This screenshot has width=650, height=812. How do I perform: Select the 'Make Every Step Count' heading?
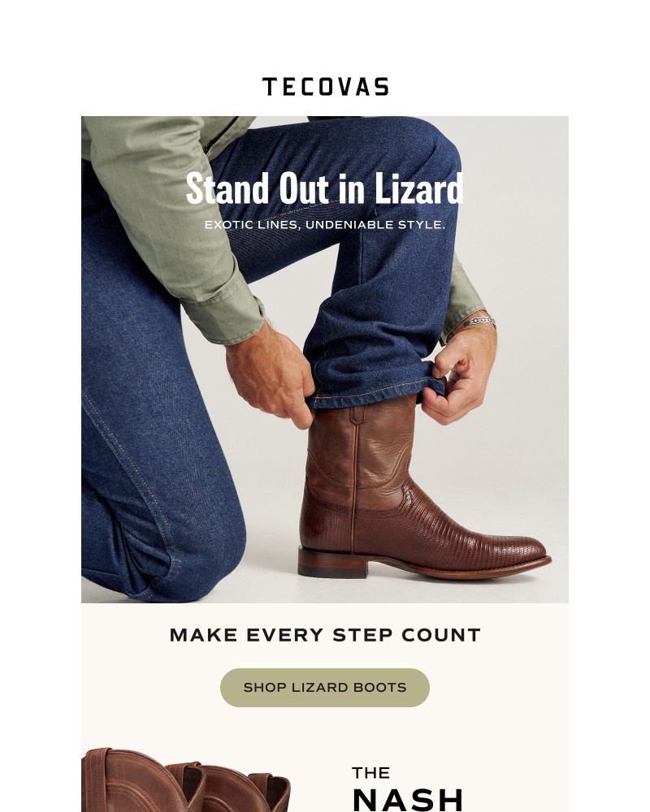325,635
